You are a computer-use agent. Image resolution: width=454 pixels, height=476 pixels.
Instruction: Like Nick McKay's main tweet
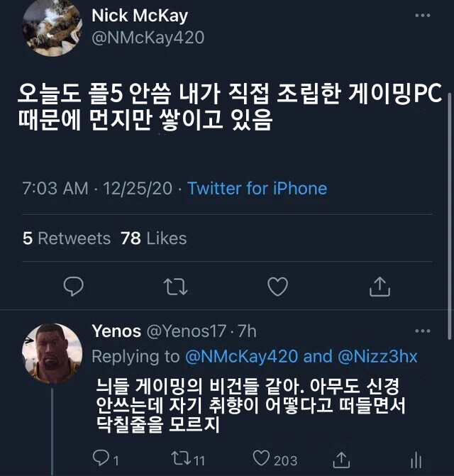pyautogui.click(x=277, y=286)
